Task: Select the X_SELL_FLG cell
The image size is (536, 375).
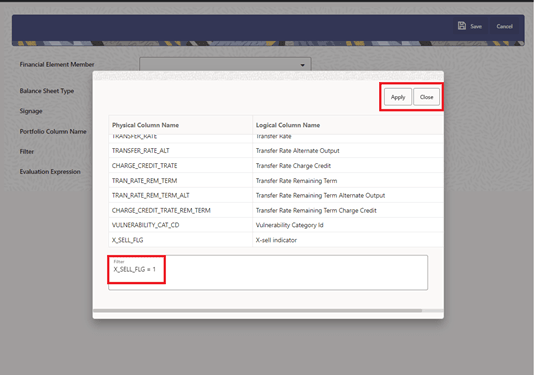Action: pos(180,240)
